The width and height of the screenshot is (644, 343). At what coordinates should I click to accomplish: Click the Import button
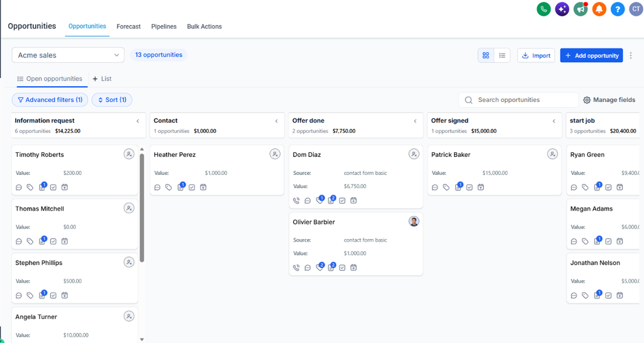point(536,55)
